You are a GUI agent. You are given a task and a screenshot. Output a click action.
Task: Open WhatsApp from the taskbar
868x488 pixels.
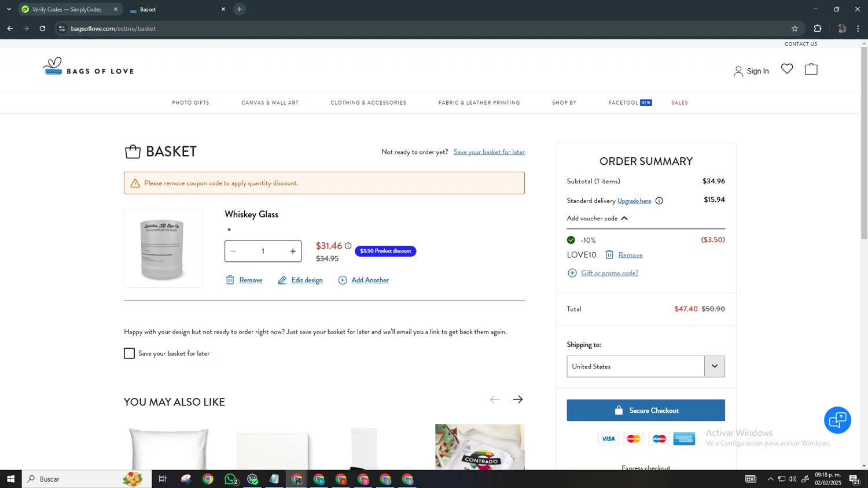[x=230, y=479]
